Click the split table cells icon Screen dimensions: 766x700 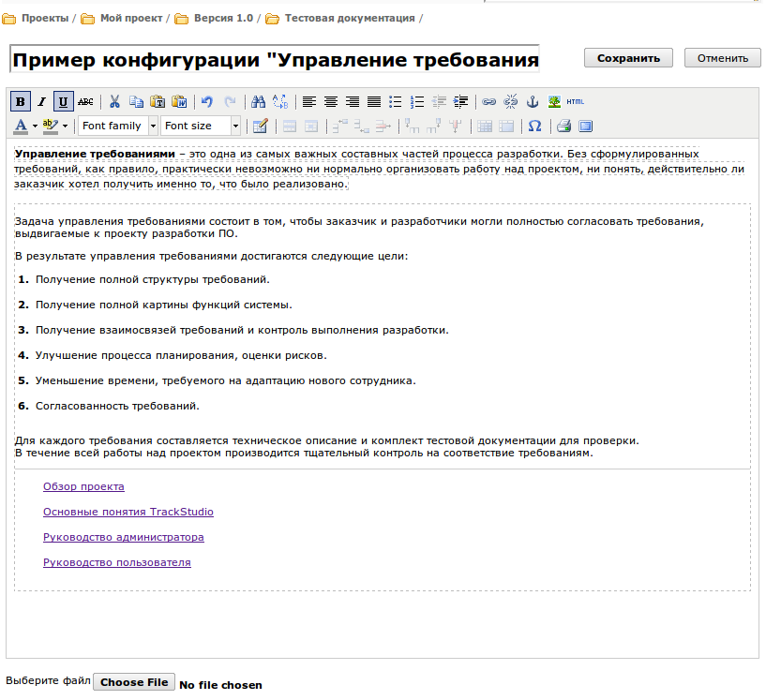pos(485,126)
